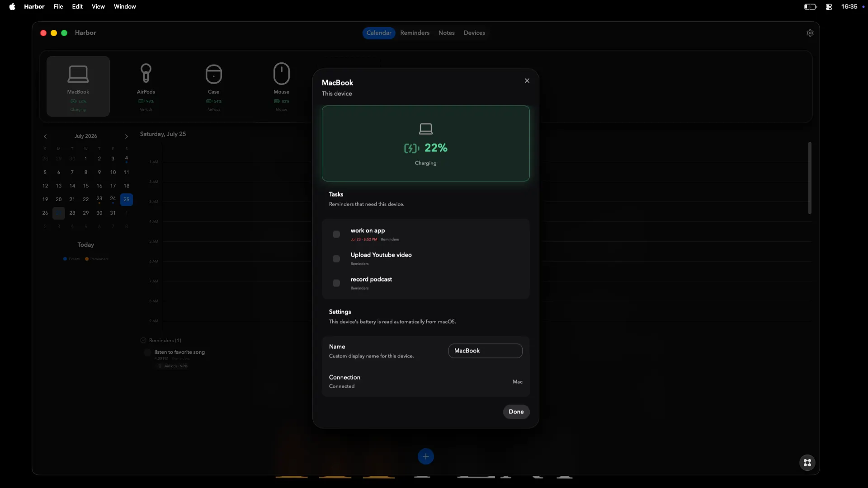Viewport: 868px width, 488px height.
Task: Switch to the Reminders tab
Action: tap(415, 33)
